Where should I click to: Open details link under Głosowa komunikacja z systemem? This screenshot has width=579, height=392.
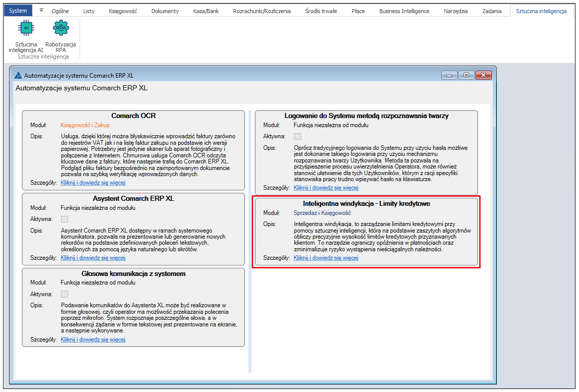[93, 339]
